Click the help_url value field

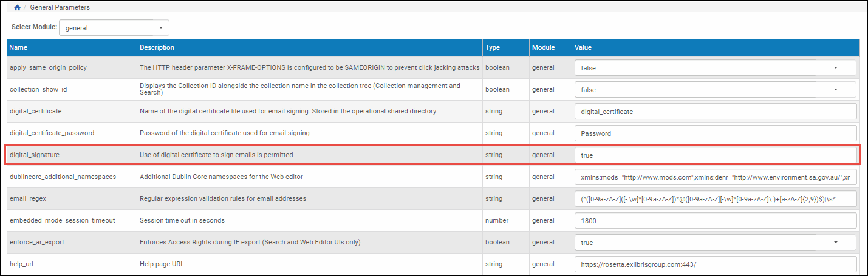tap(715, 264)
